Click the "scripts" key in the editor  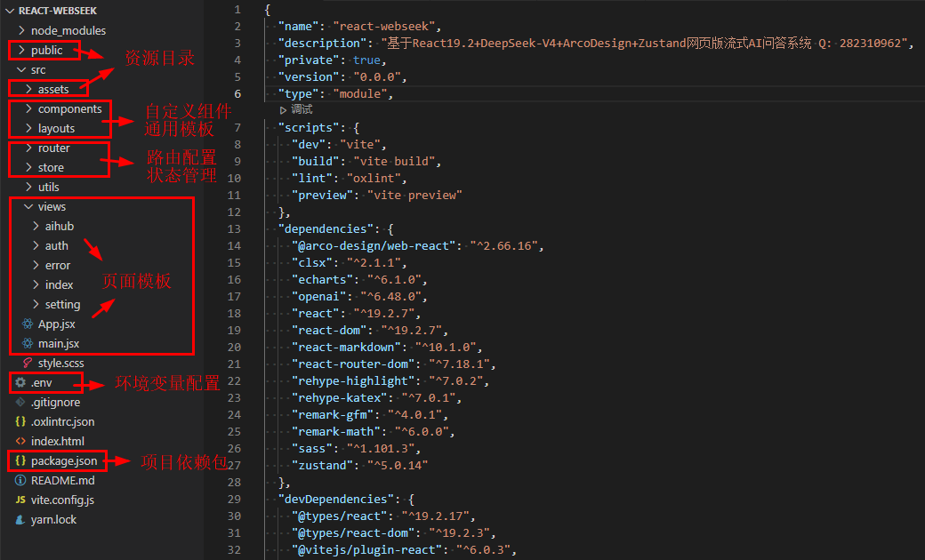(x=308, y=127)
